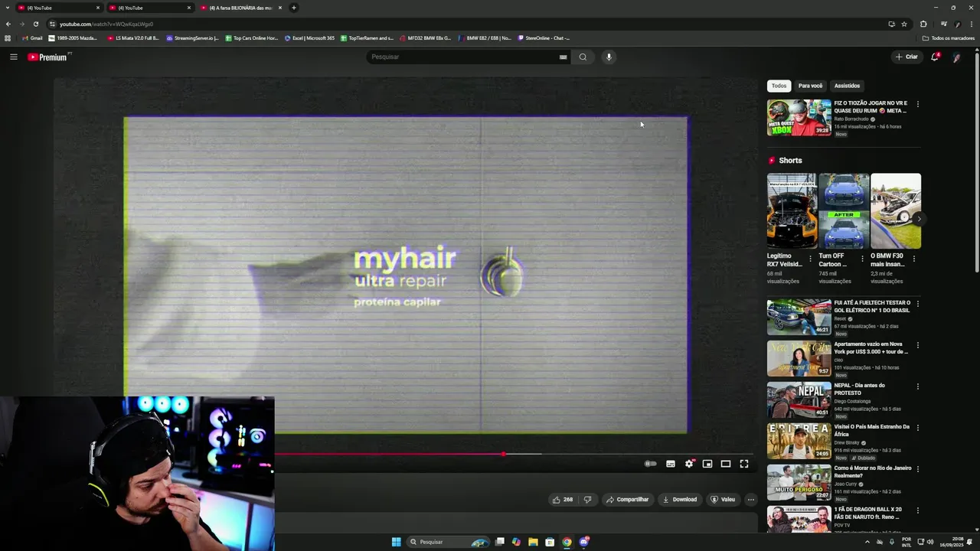Open a new browser tab

tap(294, 8)
